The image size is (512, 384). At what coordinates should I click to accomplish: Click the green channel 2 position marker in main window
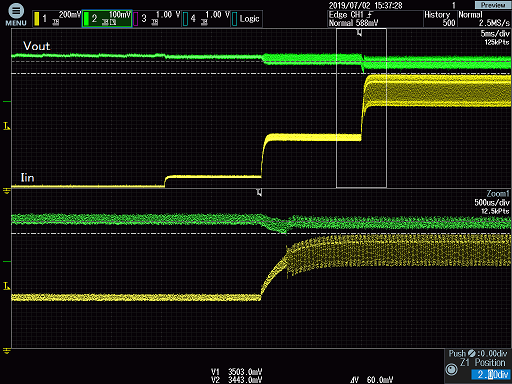click(x=7, y=101)
